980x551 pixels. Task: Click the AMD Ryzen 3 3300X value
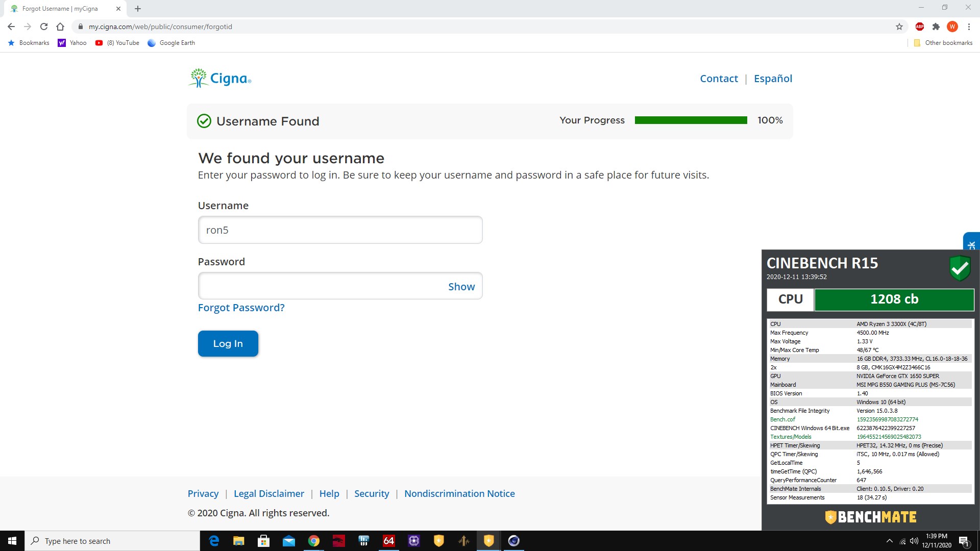tap(891, 324)
